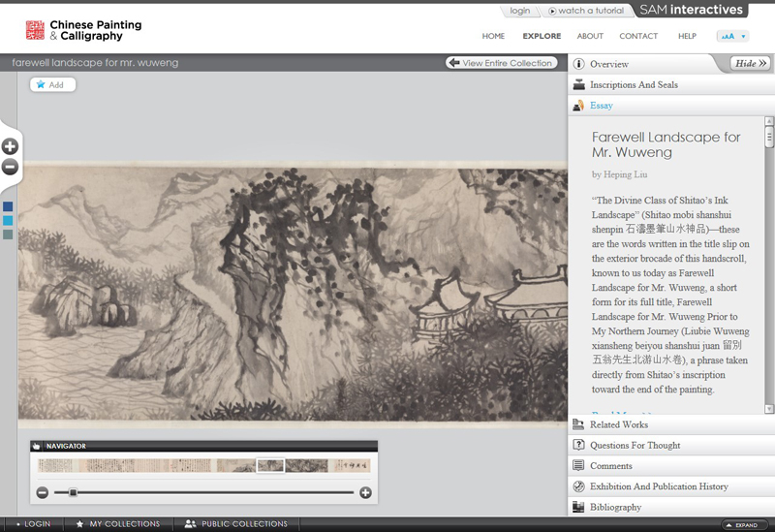Click the Inscriptions And Seals stamp icon

tap(578, 84)
